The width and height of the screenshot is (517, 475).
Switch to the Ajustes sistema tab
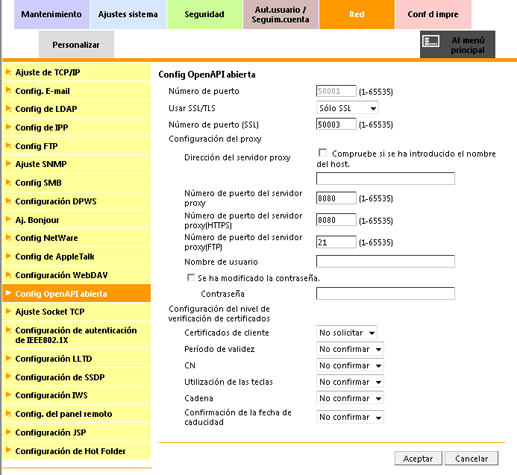click(128, 14)
